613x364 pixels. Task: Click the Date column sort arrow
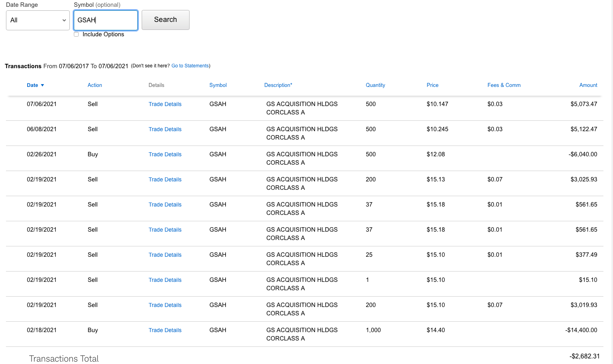click(42, 85)
